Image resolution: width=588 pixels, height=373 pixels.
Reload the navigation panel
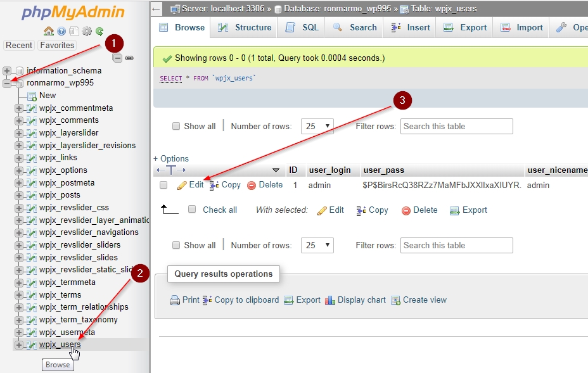[99, 31]
